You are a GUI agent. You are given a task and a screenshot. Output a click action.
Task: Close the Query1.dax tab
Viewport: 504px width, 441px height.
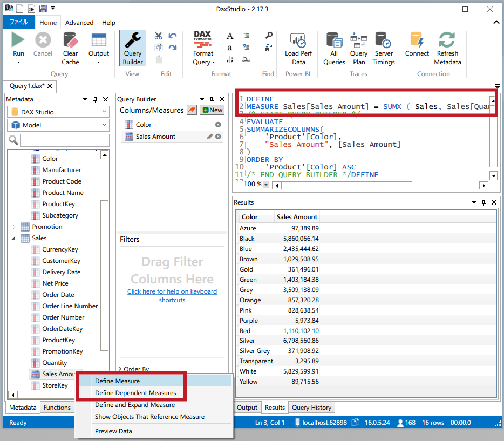click(50, 86)
